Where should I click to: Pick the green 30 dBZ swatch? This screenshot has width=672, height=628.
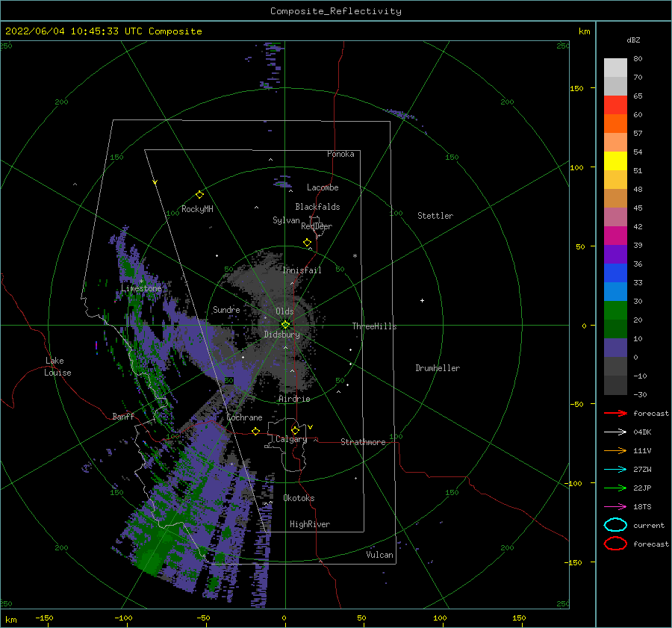(x=615, y=310)
